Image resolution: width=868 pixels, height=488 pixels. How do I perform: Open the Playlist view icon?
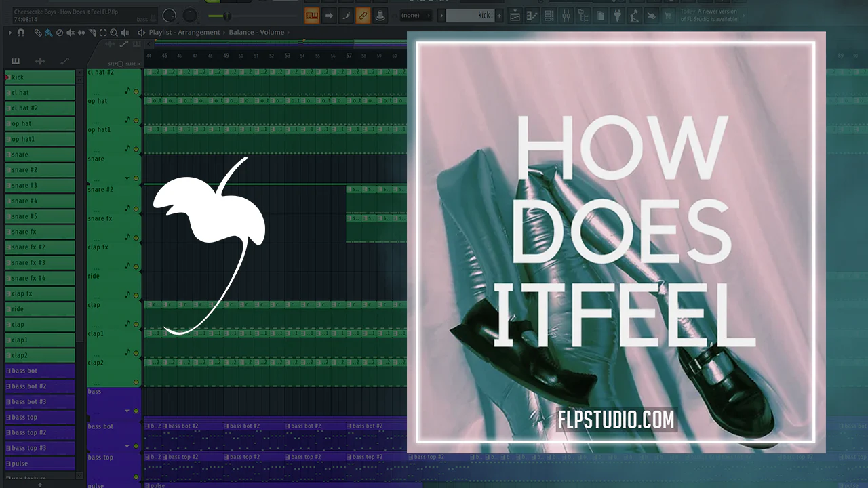[x=515, y=15]
